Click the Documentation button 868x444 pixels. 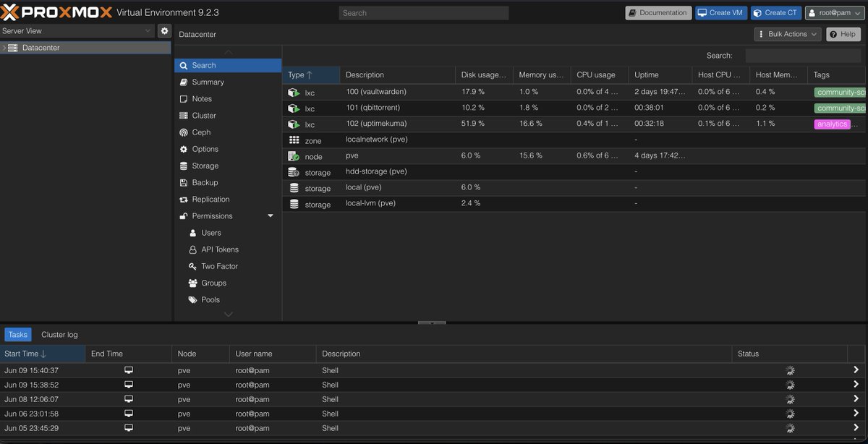tap(658, 12)
